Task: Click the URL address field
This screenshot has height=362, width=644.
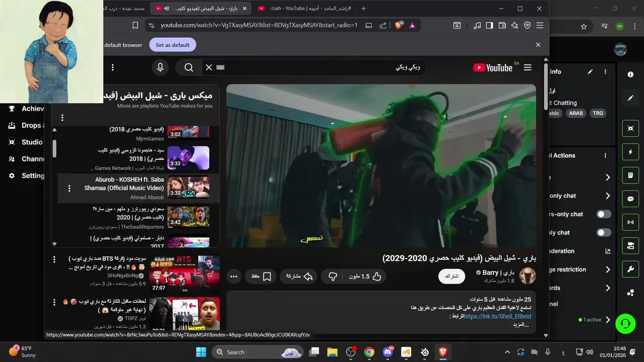Action: click(259, 25)
